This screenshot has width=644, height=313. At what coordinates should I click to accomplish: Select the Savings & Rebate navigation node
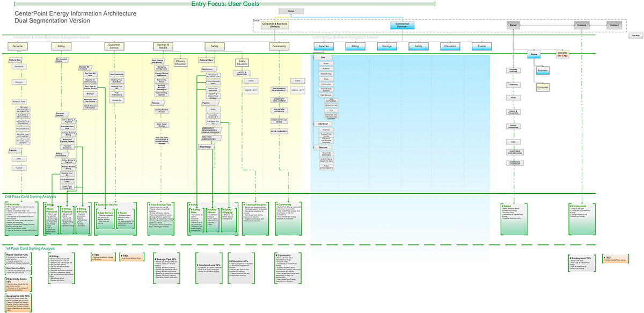pos(164,47)
